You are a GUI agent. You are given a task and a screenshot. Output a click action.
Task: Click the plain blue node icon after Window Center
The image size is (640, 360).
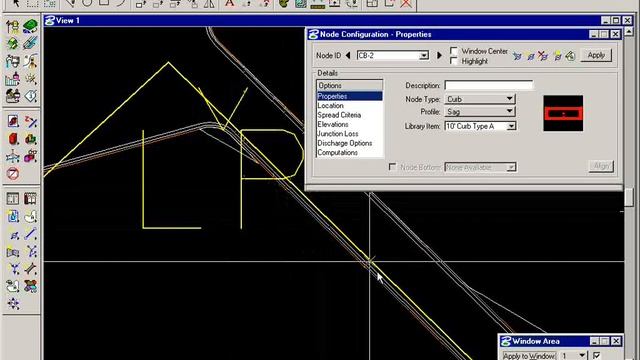click(x=517, y=56)
